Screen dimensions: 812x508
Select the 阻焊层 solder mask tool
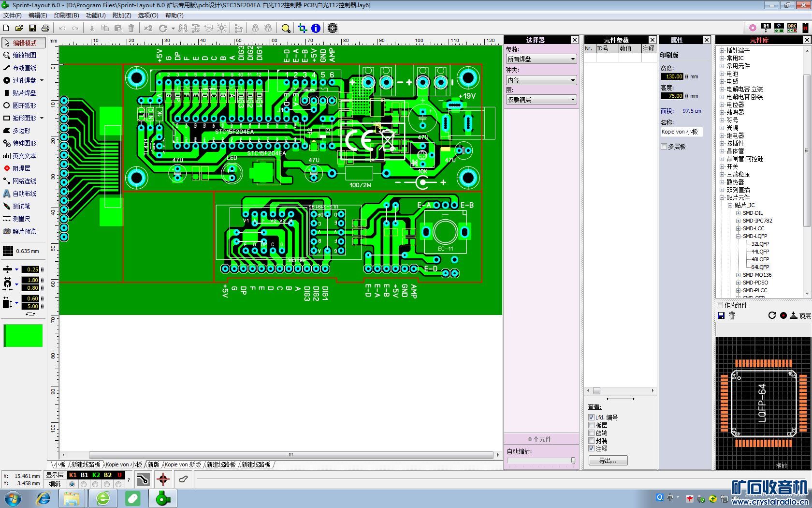[x=24, y=168]
